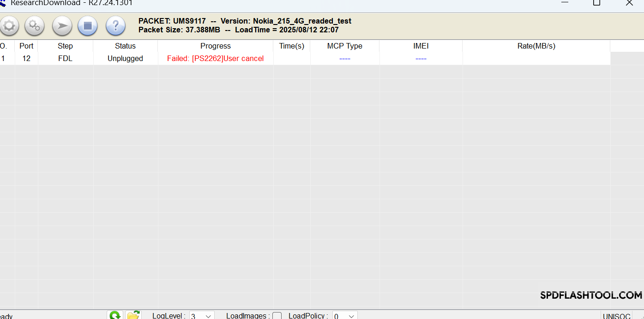Click the Status column header
Image resolution: width=644 pixels, height=319 pixels.
[x=126, y=46]
